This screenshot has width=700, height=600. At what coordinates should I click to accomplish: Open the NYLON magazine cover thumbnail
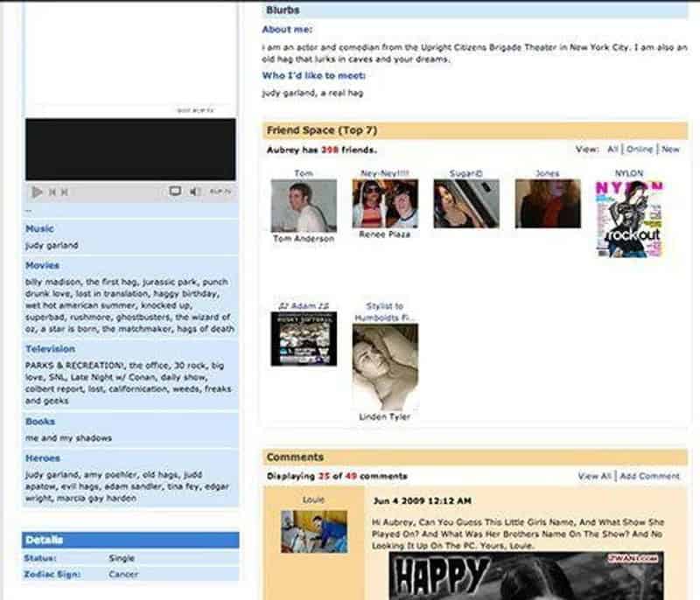pyautogui.click(x=629, y=219)
